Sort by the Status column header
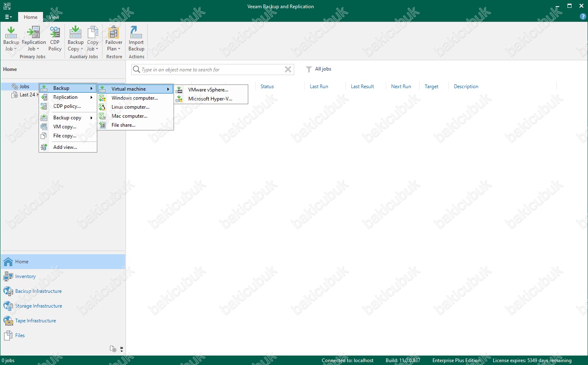 point(267,87)
